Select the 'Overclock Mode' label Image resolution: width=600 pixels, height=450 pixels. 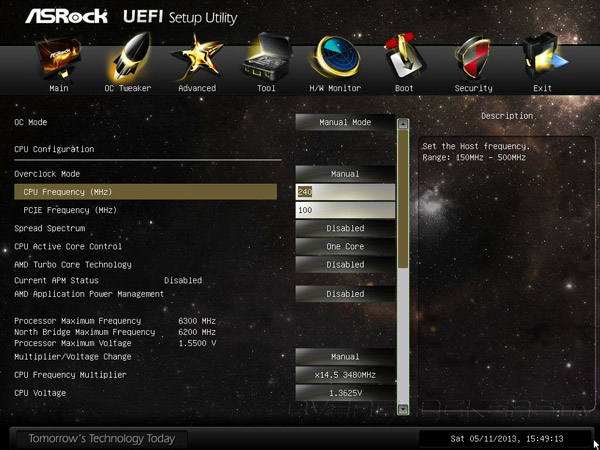click(x=47, y=174)
